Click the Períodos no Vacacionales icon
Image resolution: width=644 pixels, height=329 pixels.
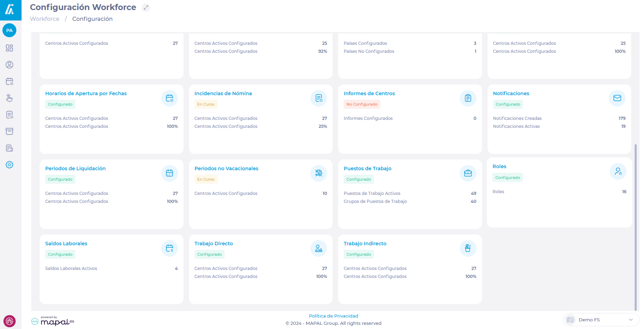[318, 173]
